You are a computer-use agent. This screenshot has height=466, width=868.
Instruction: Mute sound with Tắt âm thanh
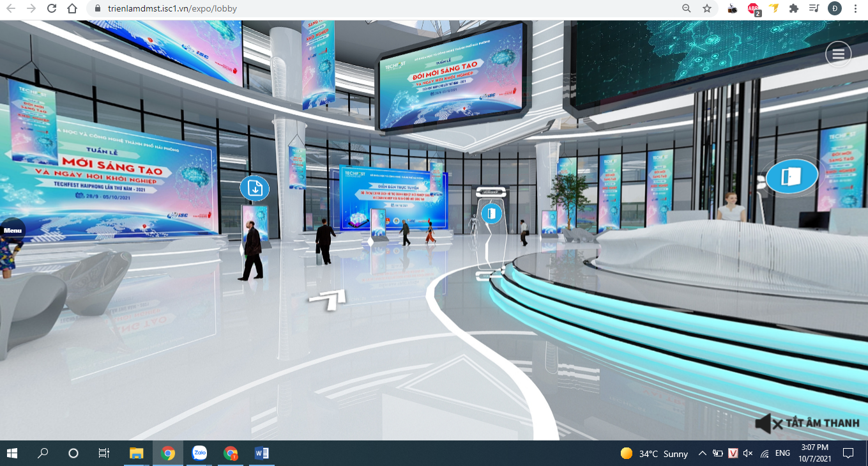click(x=808, y=423)
